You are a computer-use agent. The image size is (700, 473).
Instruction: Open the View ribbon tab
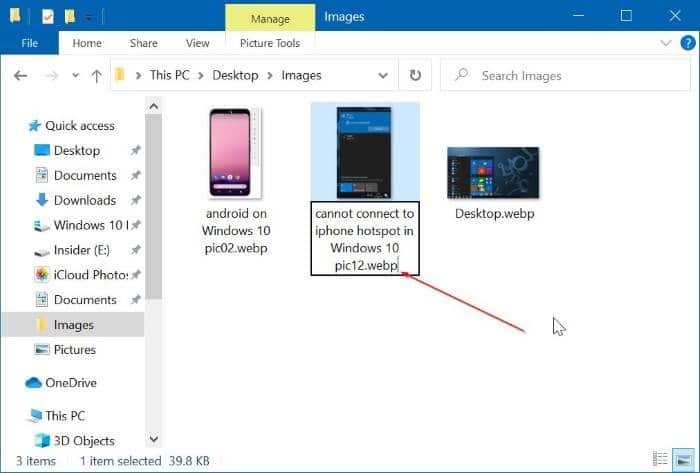(197, 43)
